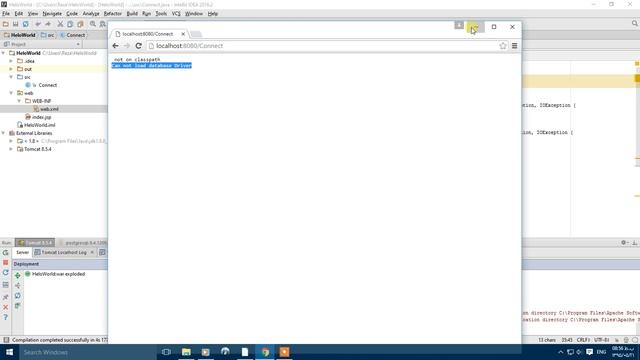Image resolution: width=640 pixels, height=360 pixels.
Task: Collapse the HeloWorld project root
Action: click(4, 53)
